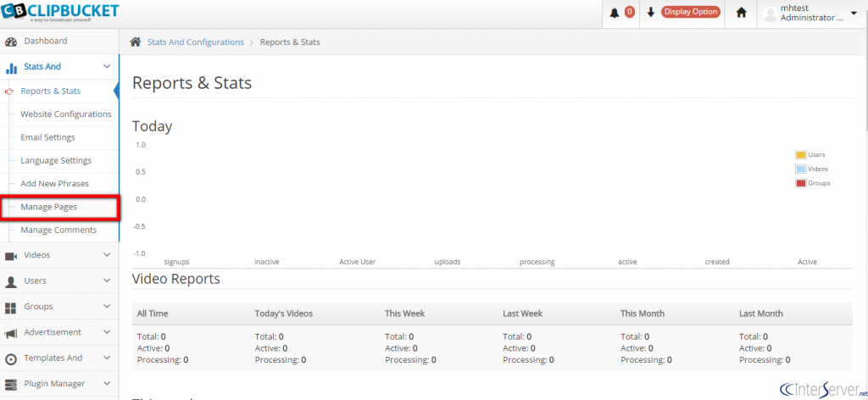Image resolution: width=868 pixels, height=400 pixels.
Task: Click the blue Videos legend swatch
Action: (x=800, y=169)
